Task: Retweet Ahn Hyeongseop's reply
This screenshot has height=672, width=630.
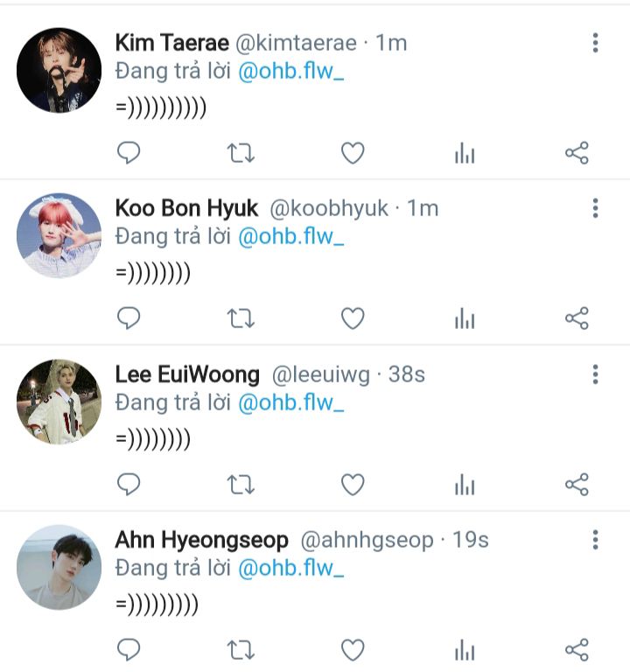Action: coord(241,649)
